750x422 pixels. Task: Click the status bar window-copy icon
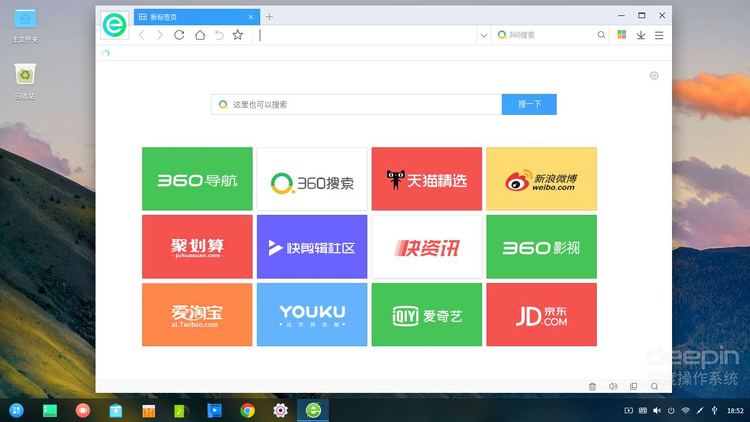click(633, 386)
